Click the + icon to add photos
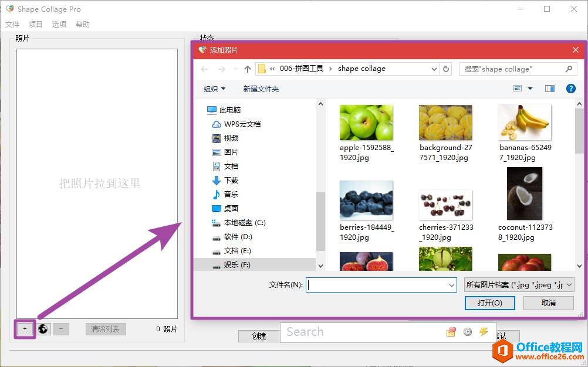 tap(23, 329)
